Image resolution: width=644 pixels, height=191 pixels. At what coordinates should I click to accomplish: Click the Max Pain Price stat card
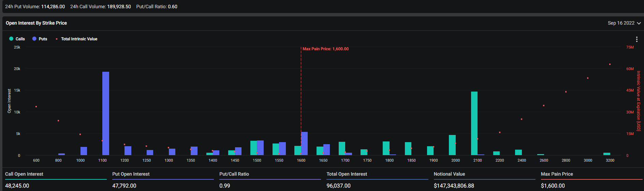pyautogui.click(x=591, y=180)
